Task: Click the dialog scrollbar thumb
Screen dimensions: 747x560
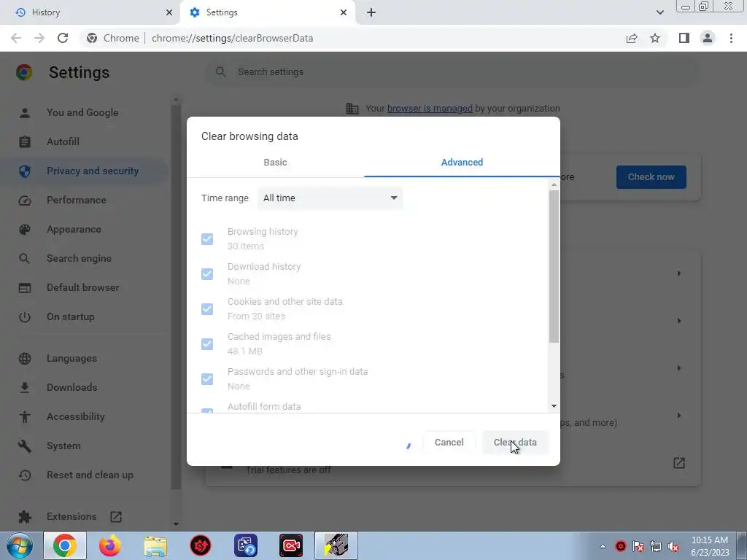Action: [x=554, y=267]
